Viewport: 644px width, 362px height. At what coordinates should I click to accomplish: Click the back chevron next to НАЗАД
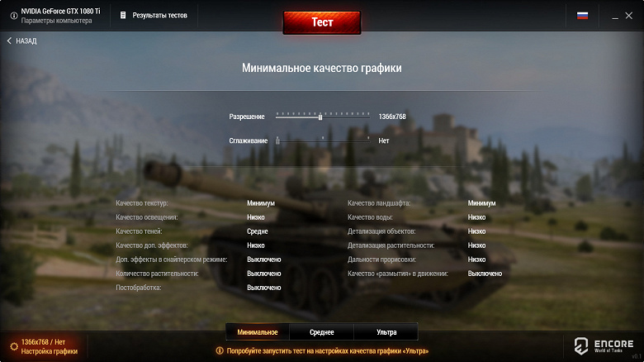point(9,40)
